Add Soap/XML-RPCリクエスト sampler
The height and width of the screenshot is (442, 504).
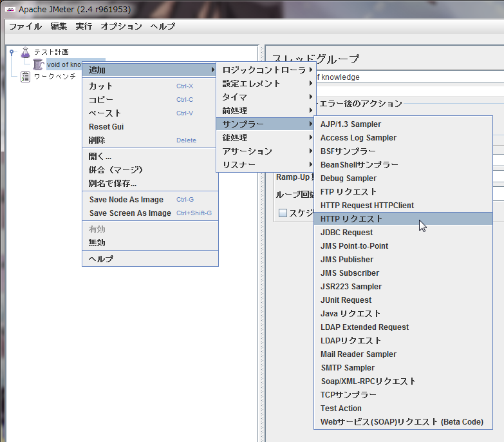[x=403, y=381]
